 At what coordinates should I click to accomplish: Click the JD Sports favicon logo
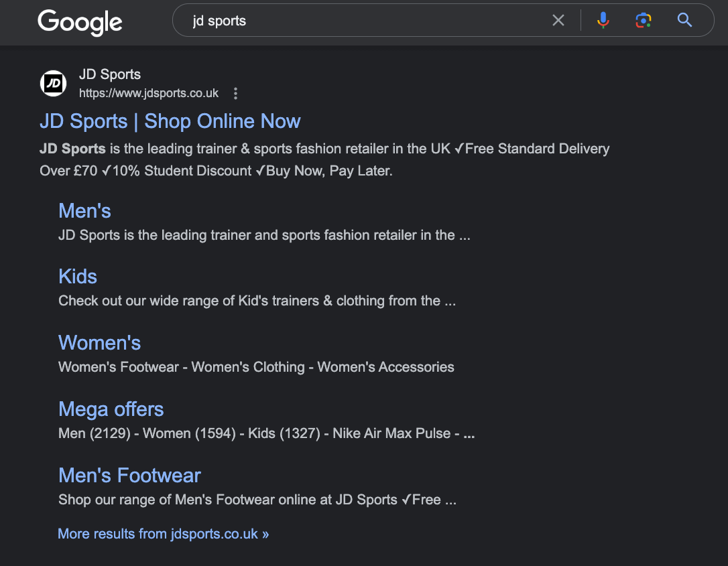coord(53,83)
